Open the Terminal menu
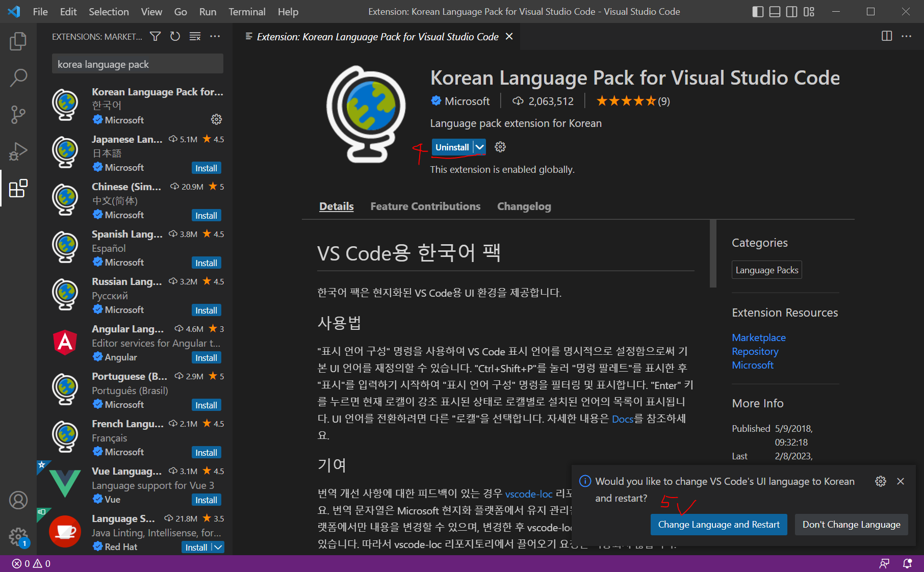924x572 pixels. tap(247, 12)
